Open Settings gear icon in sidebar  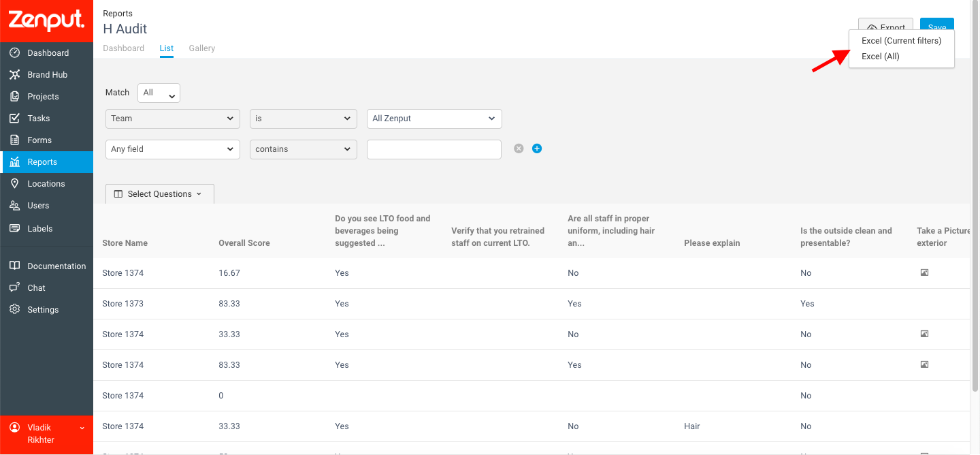14,310
